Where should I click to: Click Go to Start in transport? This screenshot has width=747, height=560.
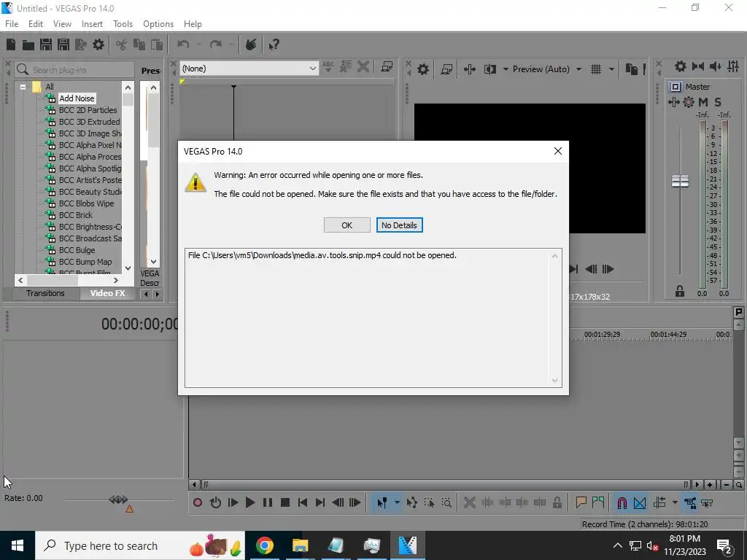[303, 502]
